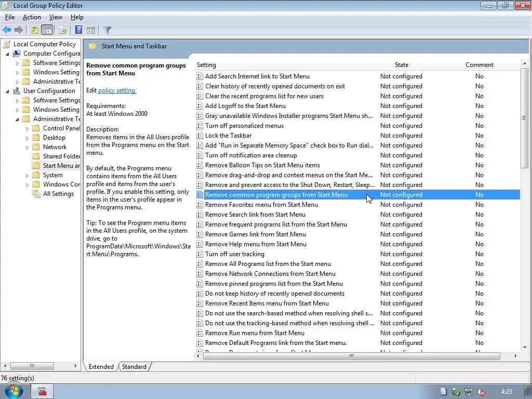The image size is (532, 399).
Task: Open the Help menu
Action: [x=77, y=17]
